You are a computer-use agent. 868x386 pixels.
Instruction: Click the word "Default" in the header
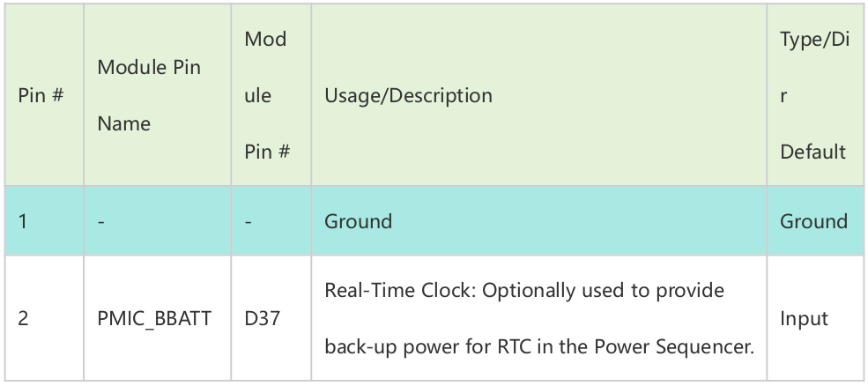(x=812, y=152)
